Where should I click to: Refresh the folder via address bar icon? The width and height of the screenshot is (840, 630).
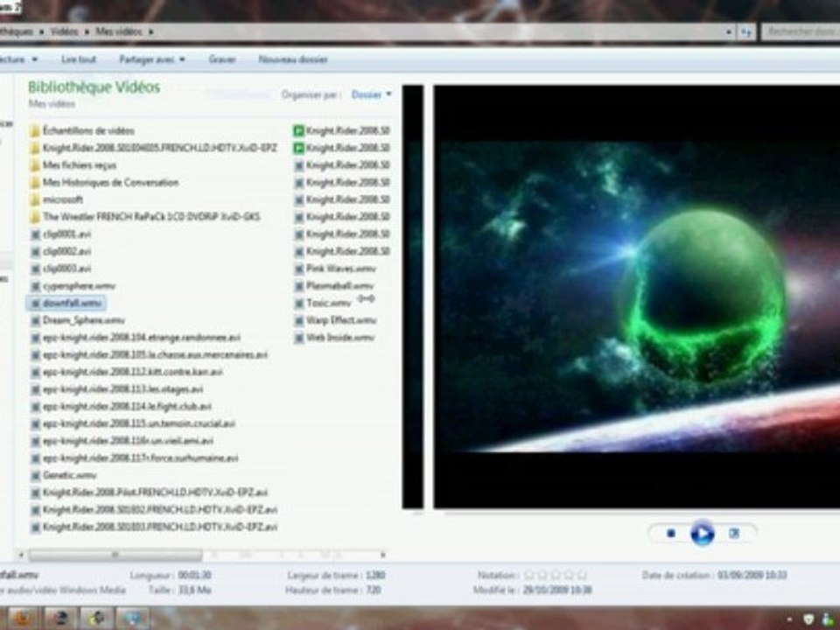coord(746,32)
